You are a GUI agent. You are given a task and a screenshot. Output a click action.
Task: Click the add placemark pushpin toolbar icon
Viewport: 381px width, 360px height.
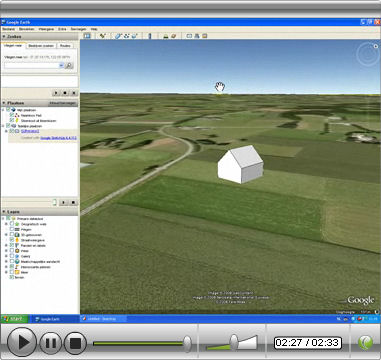point(102,36)
